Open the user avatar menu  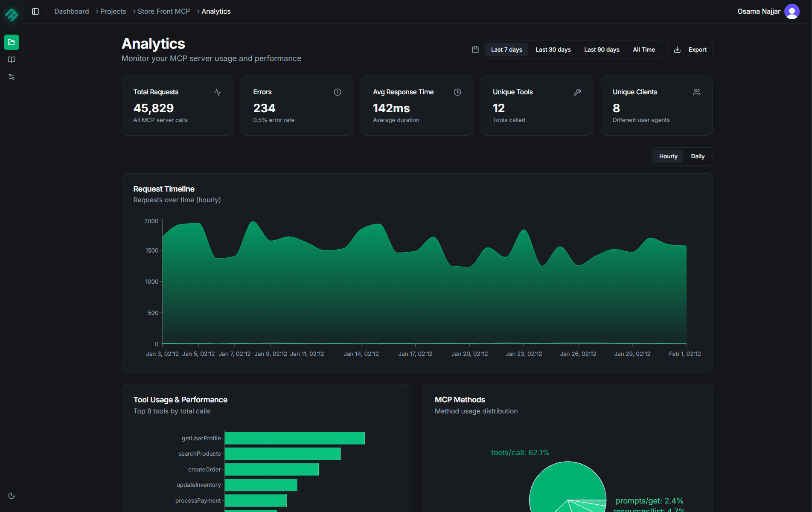click(792, 12)
